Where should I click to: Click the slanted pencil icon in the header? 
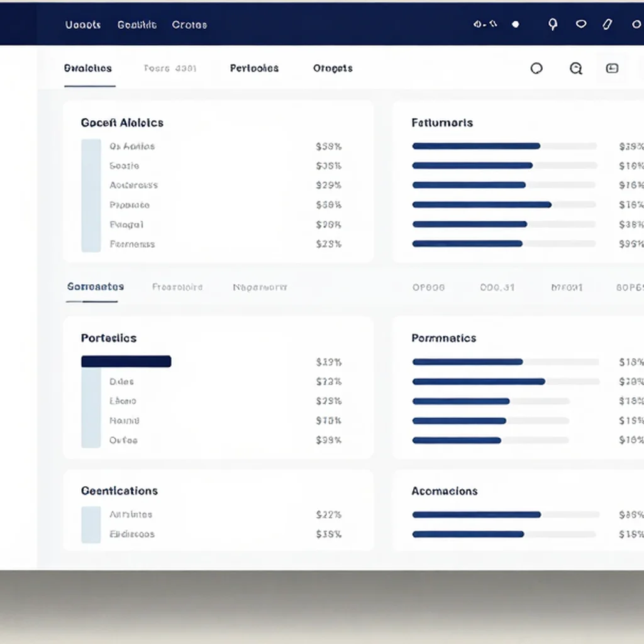608,25
